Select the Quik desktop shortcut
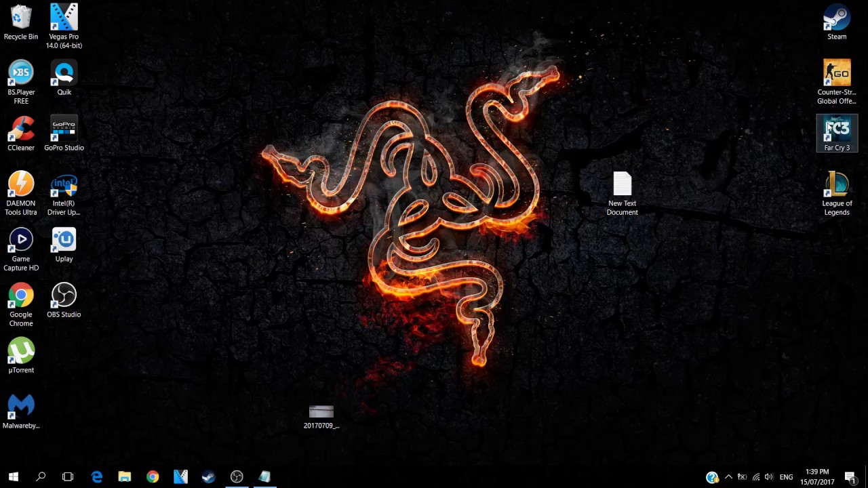This screenshot has width=868, height=488. click(64, 78)
